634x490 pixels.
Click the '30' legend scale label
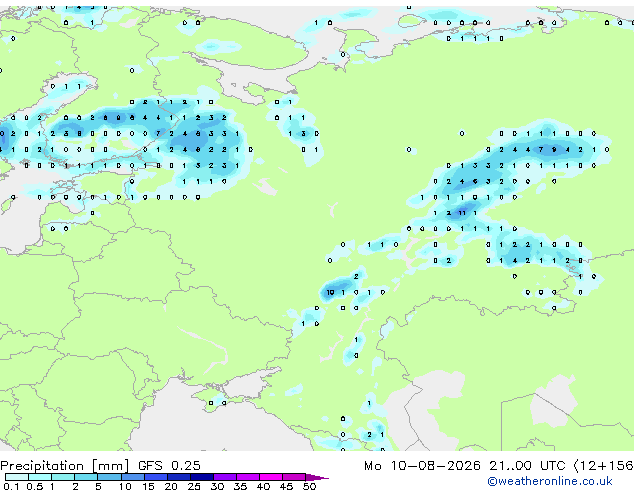click(x=217, y=486)
